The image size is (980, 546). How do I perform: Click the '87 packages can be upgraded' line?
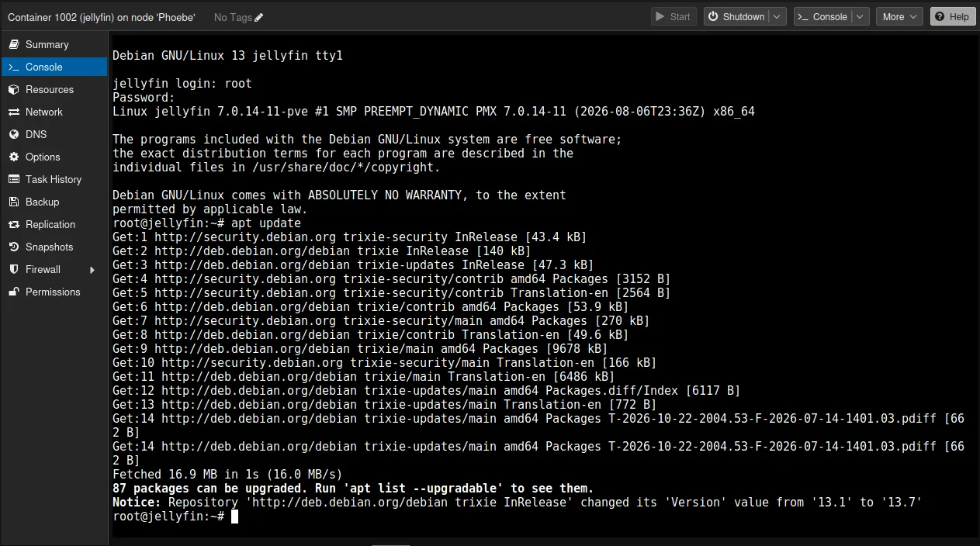click(x=353, y=488)
